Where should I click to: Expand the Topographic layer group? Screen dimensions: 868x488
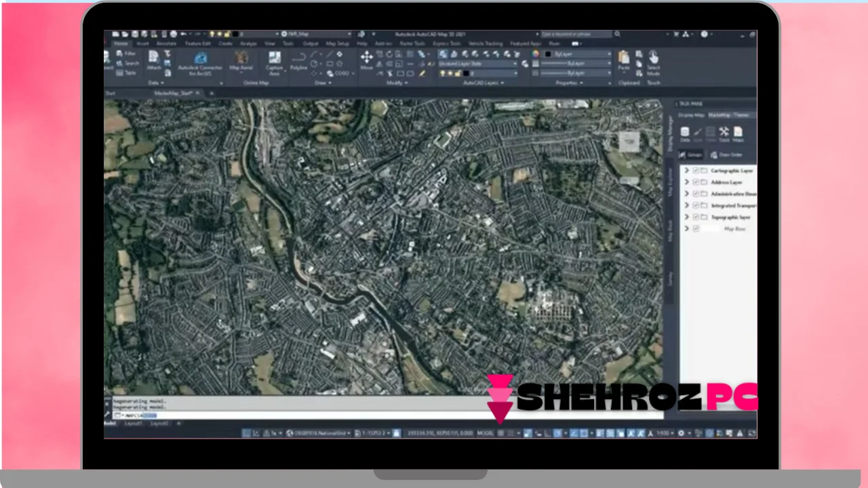tap(687, 217)
